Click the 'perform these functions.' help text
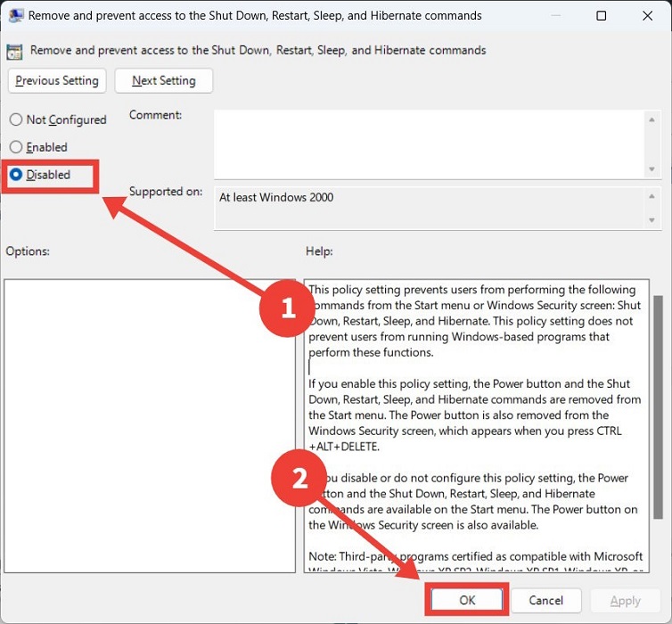Image resolution: width=672 pixels, height=624 pixels. pos(371,352)
